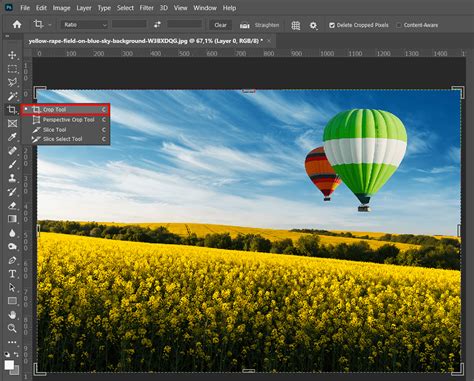Reset default foreground and background colors

point(7,354)
